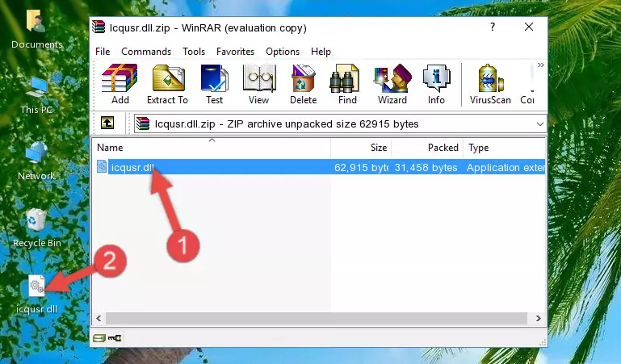The image size is (621, 364).
Task: Close the WinRAR window
Action: pos(529,27)
